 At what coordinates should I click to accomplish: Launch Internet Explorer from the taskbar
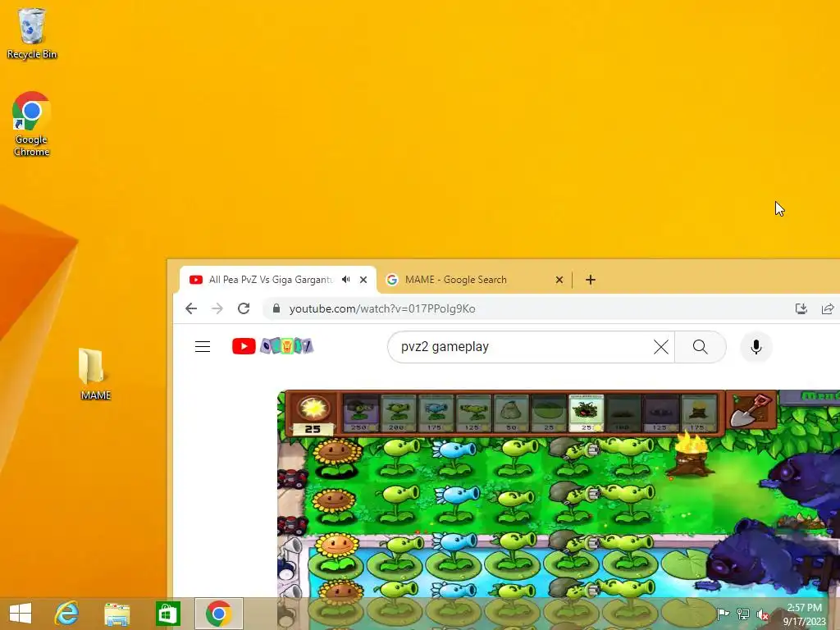coord(67,614)
